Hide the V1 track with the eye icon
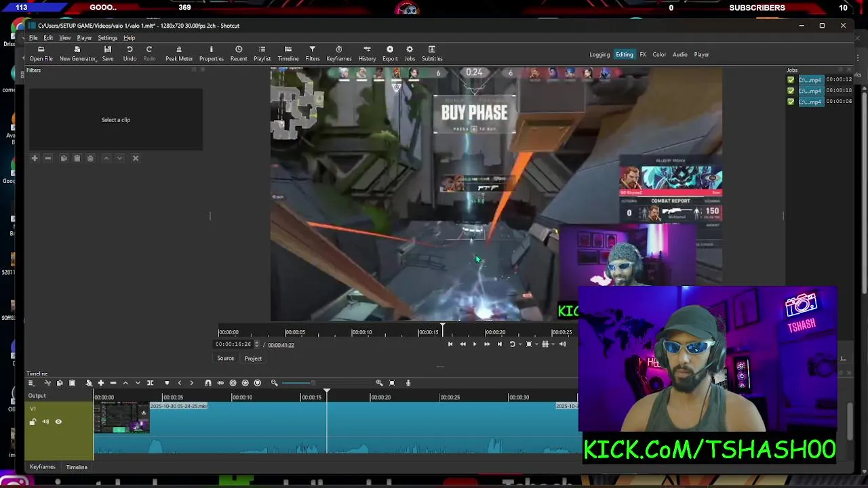The image size is (868, 488). coord(58,422)
